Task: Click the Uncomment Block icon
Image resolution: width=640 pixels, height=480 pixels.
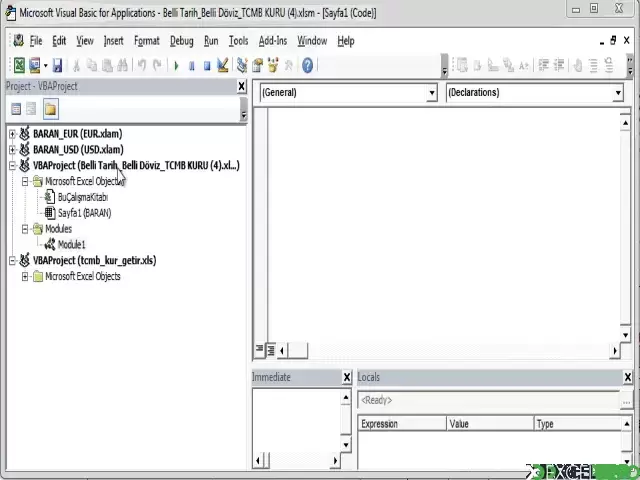Action: 609,65
